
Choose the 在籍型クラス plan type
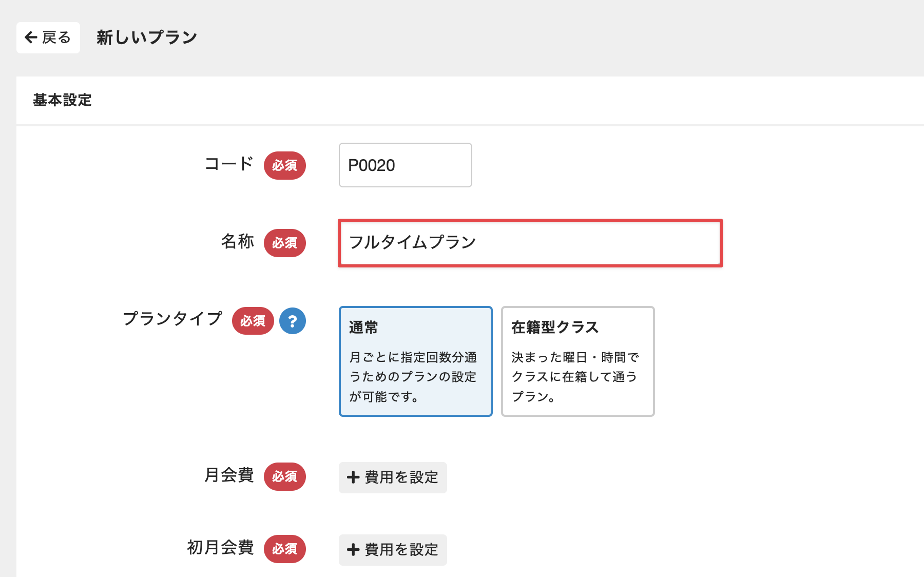tap(577, 361)
